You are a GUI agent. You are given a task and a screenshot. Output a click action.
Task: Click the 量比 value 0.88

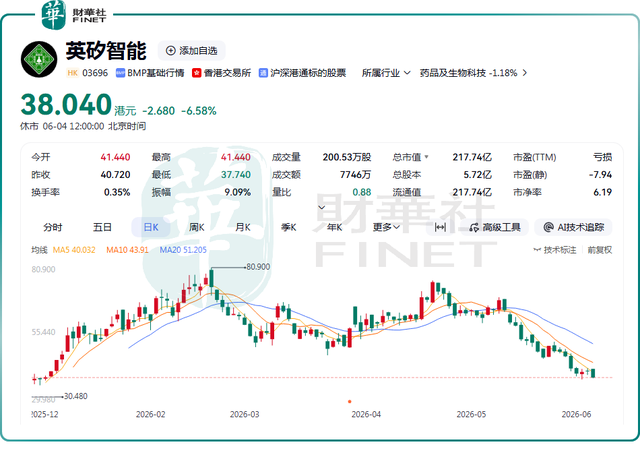(362, 192)
